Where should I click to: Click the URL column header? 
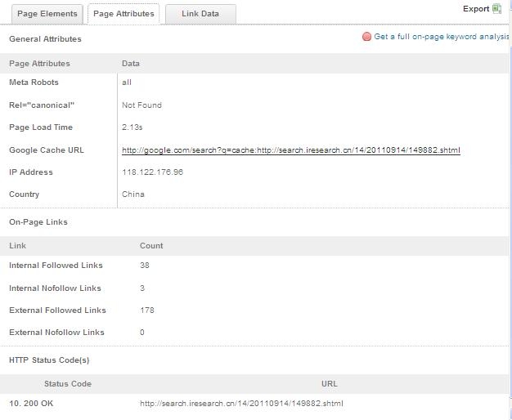329,384
